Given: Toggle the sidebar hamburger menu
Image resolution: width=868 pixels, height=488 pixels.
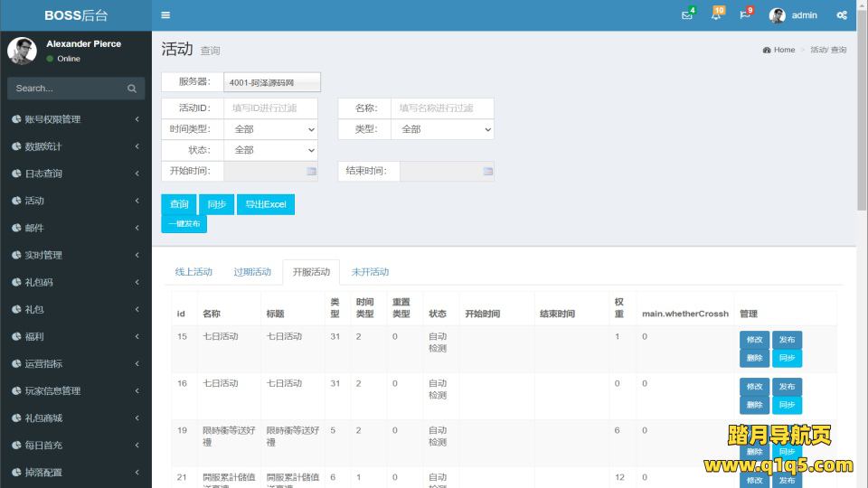Looking at the screenshot, I should tap(165, 15).
